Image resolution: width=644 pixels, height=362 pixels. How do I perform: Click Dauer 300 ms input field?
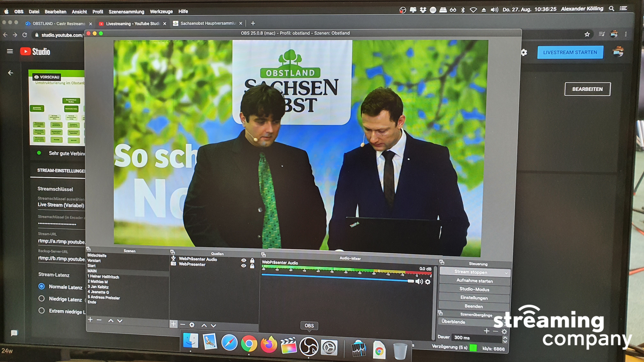click(477, 338)
